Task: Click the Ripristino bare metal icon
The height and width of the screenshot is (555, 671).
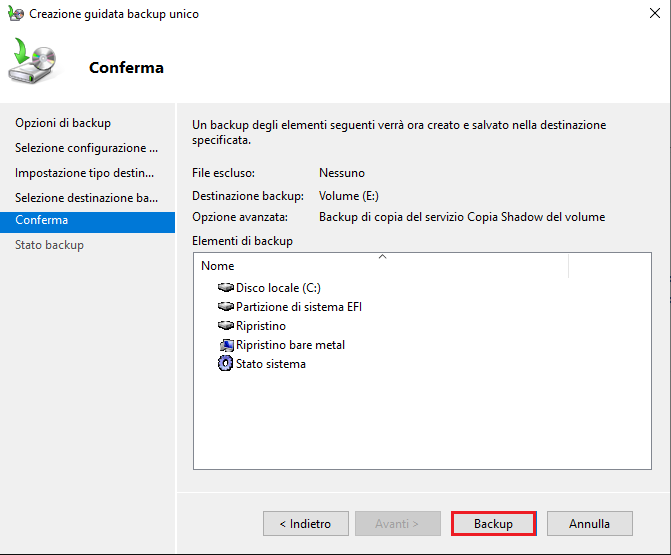Action: (x=225, y=345)
